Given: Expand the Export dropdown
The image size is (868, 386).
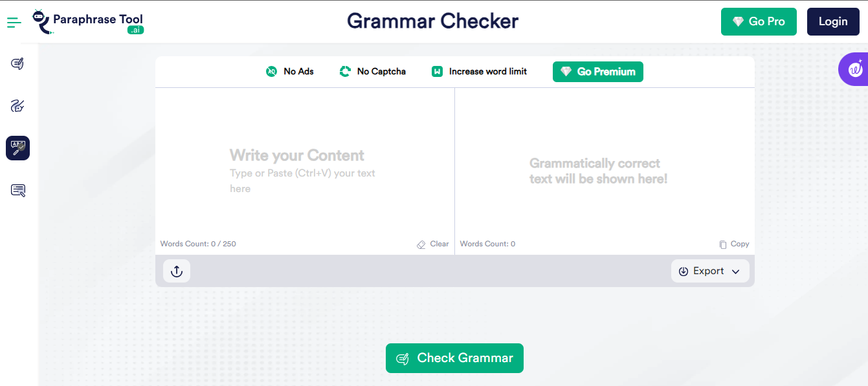Looking at the screenshot, I should (x=709, y=272).
